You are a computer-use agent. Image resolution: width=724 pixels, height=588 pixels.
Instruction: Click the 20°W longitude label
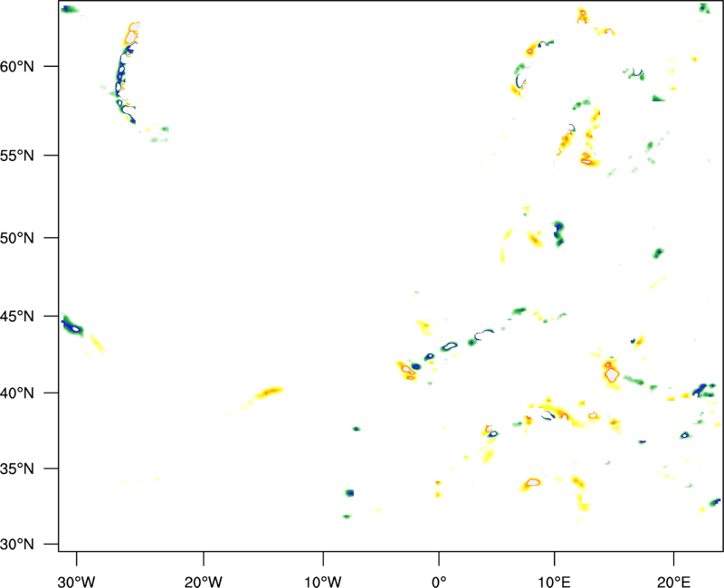tap(203, 582)
